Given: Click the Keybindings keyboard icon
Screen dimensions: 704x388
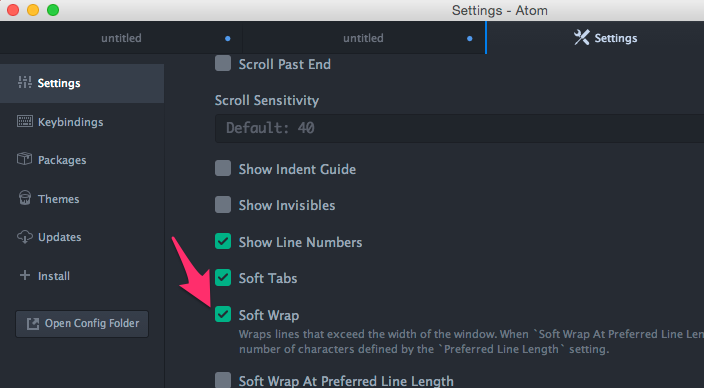Looking at the screenshot, I should (x=25, y=121).
